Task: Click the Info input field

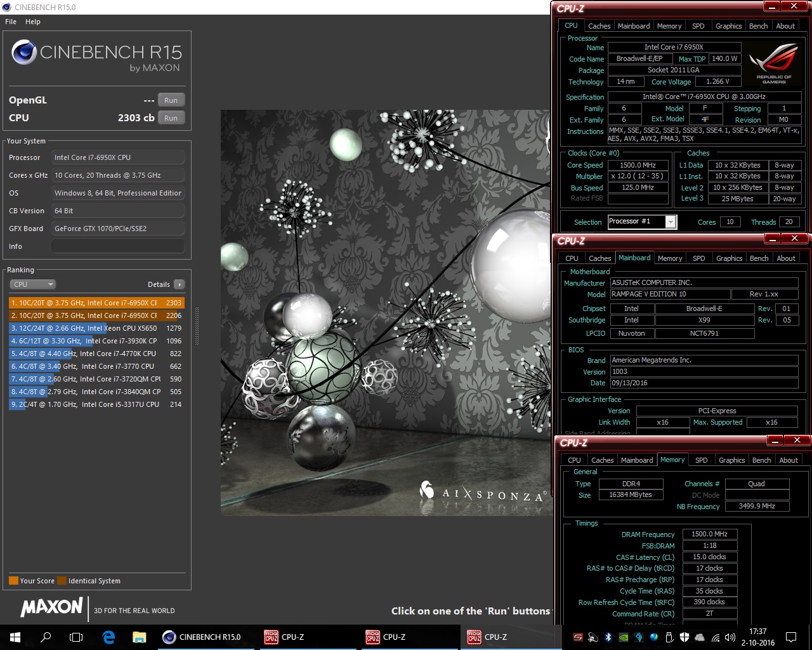Action: click(x=118, y=246)
